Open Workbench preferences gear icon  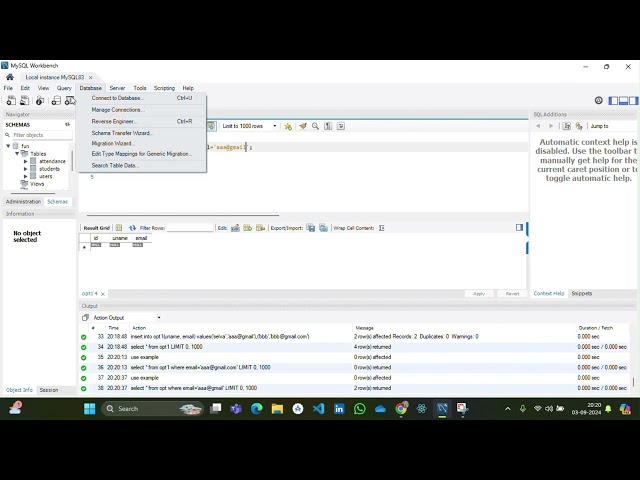598,100
